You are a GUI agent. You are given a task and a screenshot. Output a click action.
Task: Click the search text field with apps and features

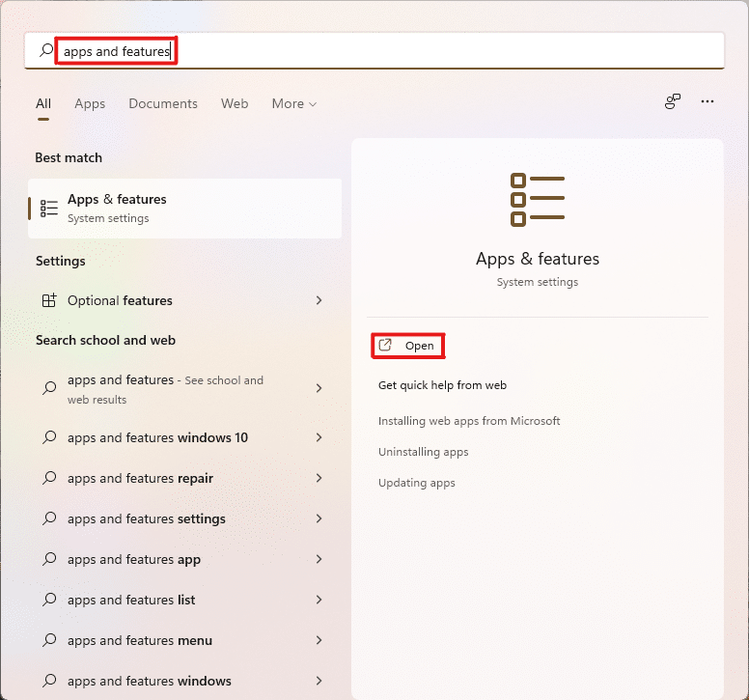[386, 51]
